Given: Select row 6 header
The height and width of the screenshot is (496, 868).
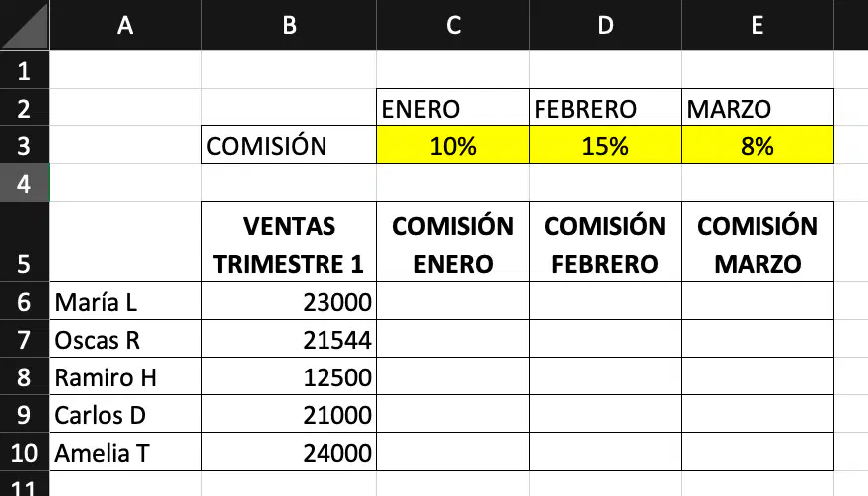Looking at the screenshot, I should [x=24, y=301].
